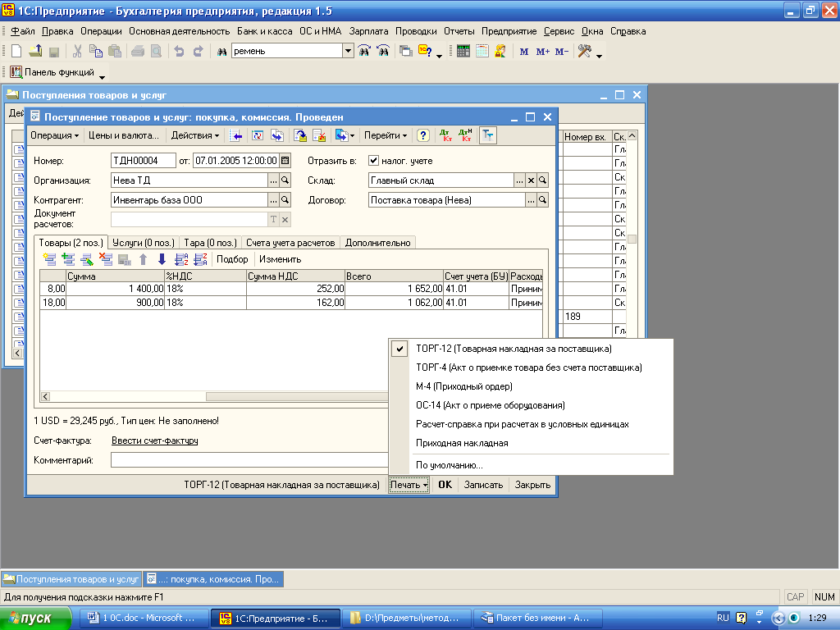Open the calculator icon in main toolbar
This screenshot has width=840, height=630.
coord(463,51)
